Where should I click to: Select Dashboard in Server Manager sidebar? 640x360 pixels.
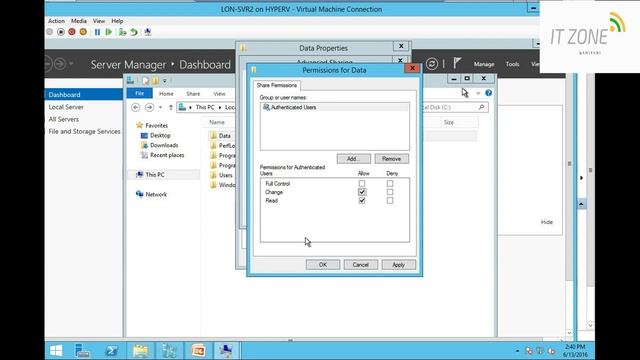click(84, 94)
